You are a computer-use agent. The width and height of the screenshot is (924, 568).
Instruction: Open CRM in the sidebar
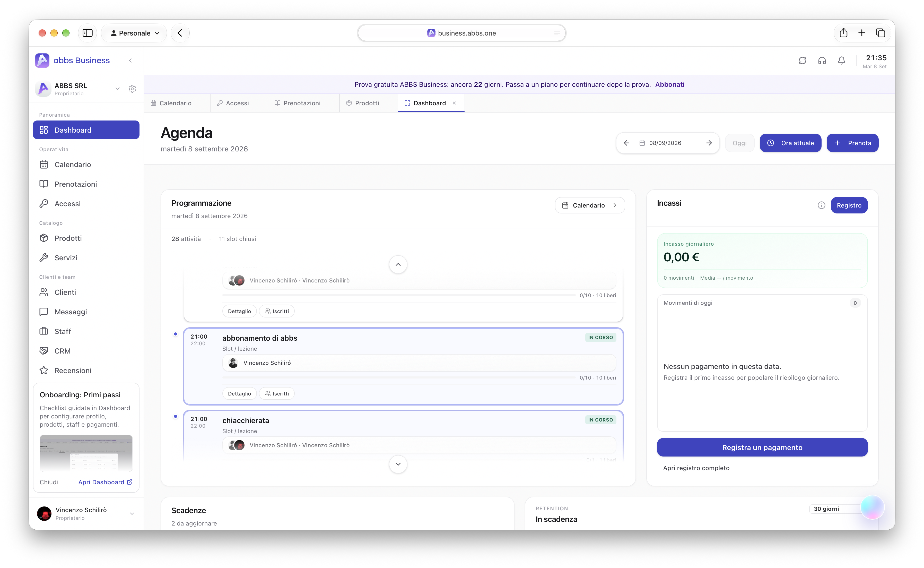[x=86, y=351]
